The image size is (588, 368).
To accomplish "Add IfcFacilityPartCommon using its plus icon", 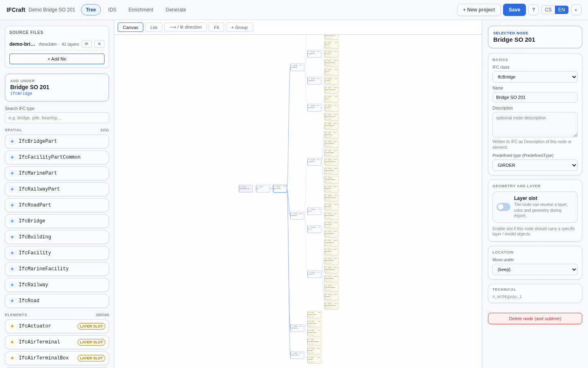I will [12, 157].
